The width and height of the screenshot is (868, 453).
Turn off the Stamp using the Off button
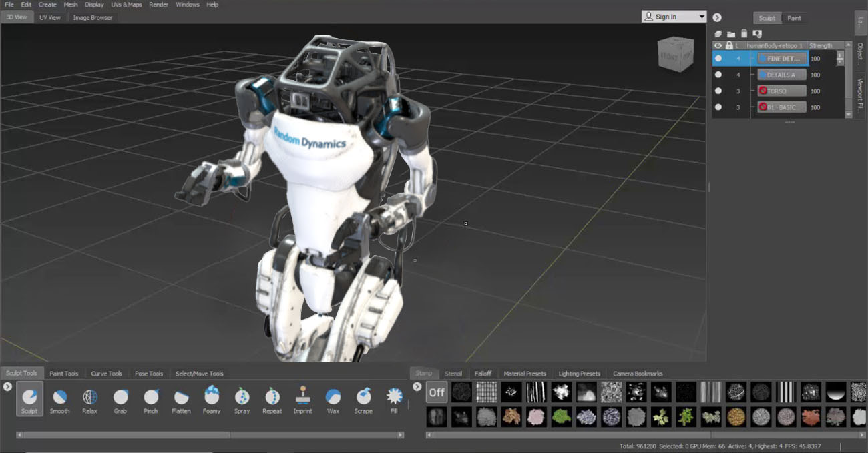pos(436,393)
